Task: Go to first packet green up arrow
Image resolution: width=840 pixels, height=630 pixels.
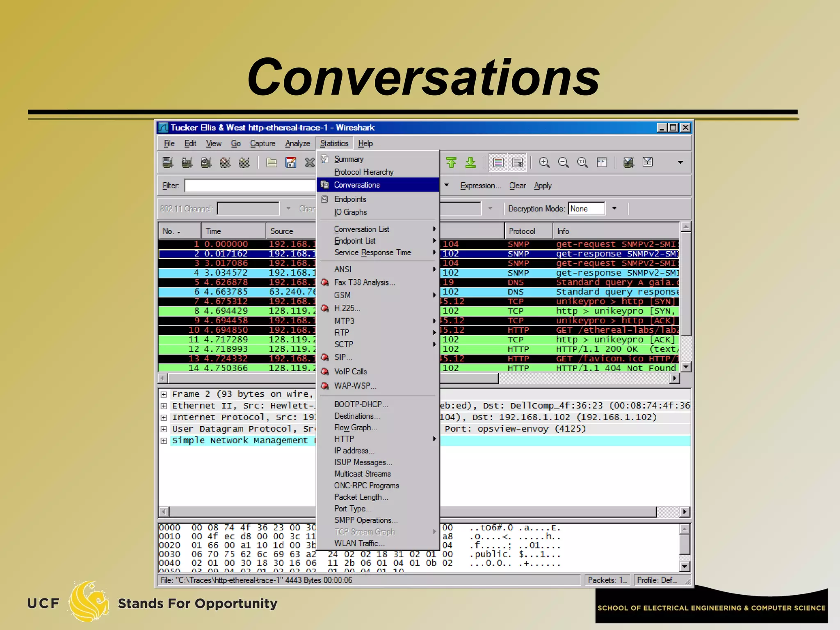Action: click(451, 163)
